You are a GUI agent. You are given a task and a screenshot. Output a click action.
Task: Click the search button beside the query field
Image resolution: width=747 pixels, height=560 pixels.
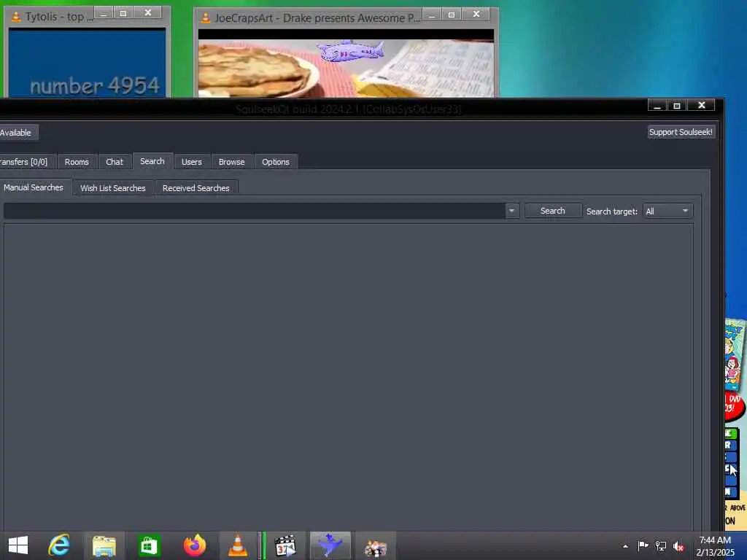click(553, 211)
